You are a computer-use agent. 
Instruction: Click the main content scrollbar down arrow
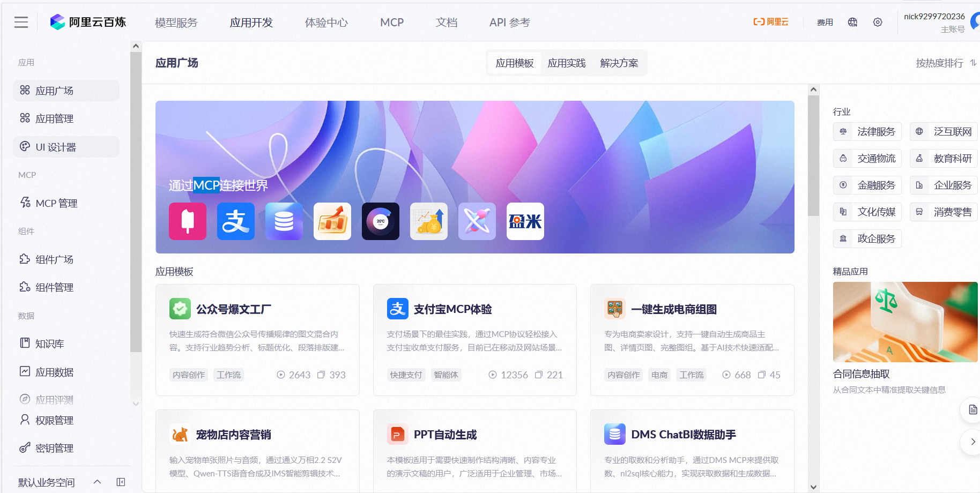pyautogui.click(x=814, y=487)
